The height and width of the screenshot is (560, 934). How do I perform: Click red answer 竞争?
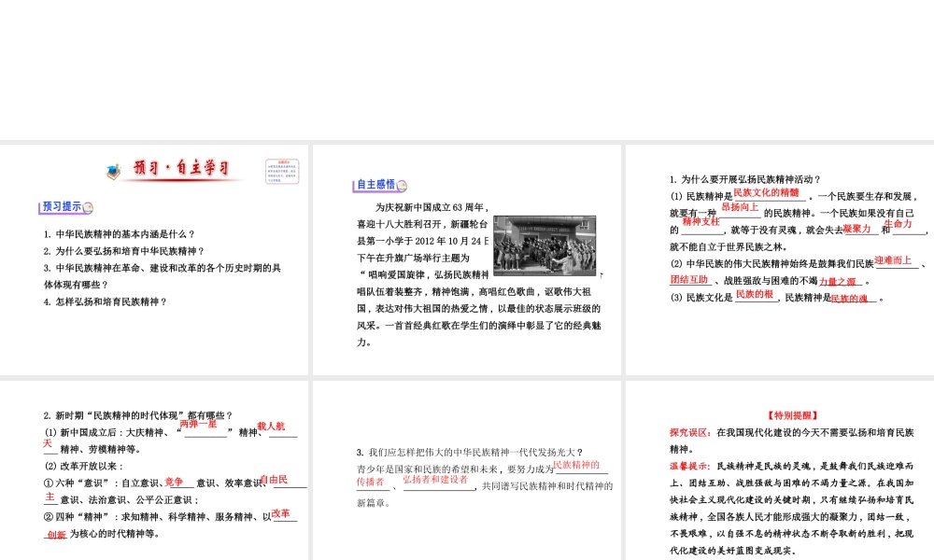point(174,482)
